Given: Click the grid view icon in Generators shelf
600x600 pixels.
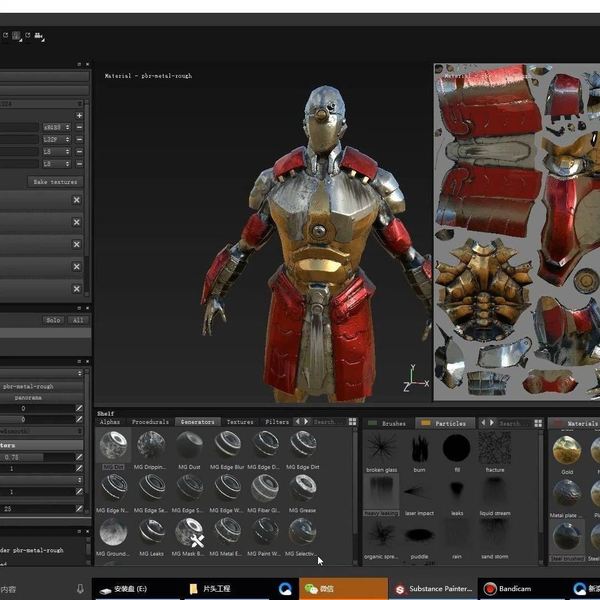Looking at the screenshot, I should click(x=352, y=422).
